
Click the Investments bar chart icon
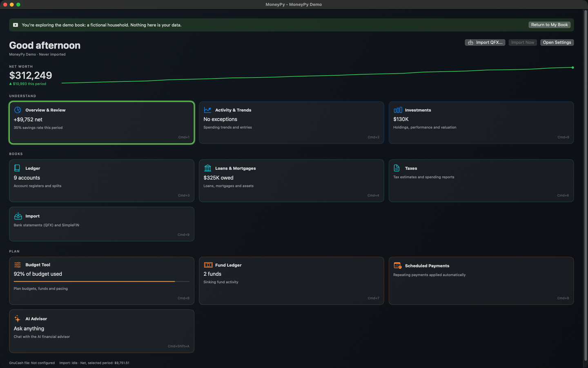click(x=398, y=110)
